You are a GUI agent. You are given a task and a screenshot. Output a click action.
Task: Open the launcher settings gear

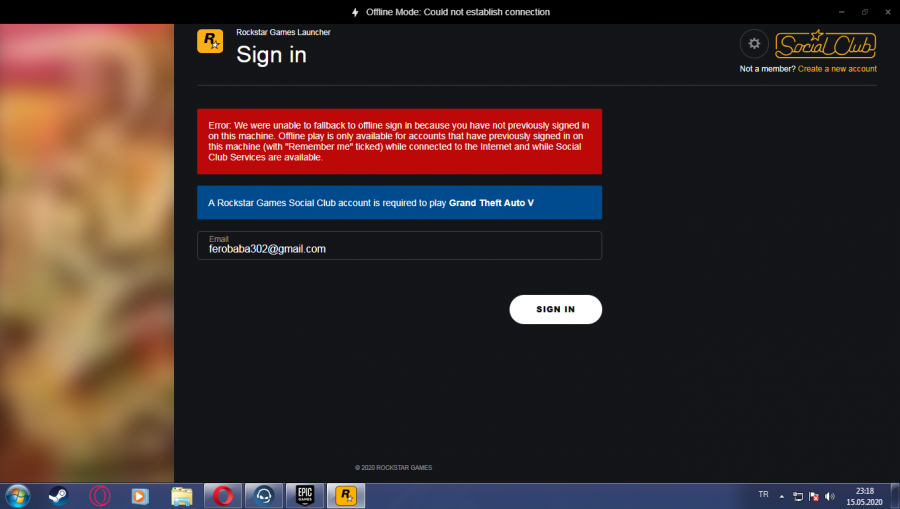coord(754,44)
